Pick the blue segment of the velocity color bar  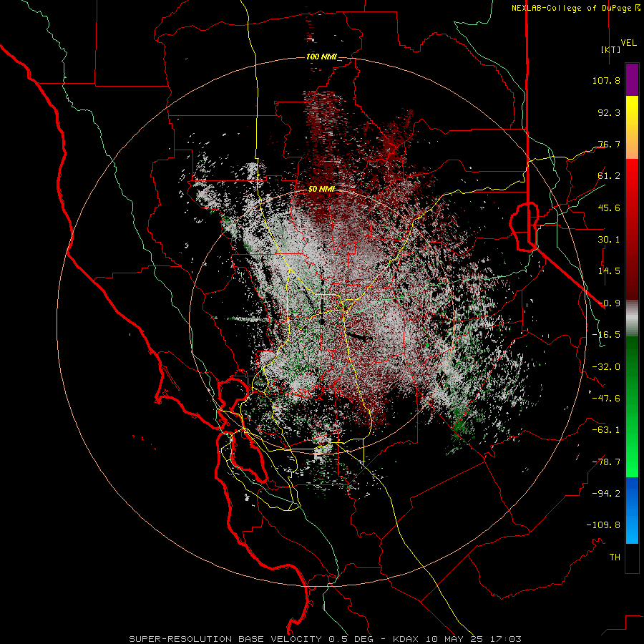pyautogui.click(x=632, y=510)
